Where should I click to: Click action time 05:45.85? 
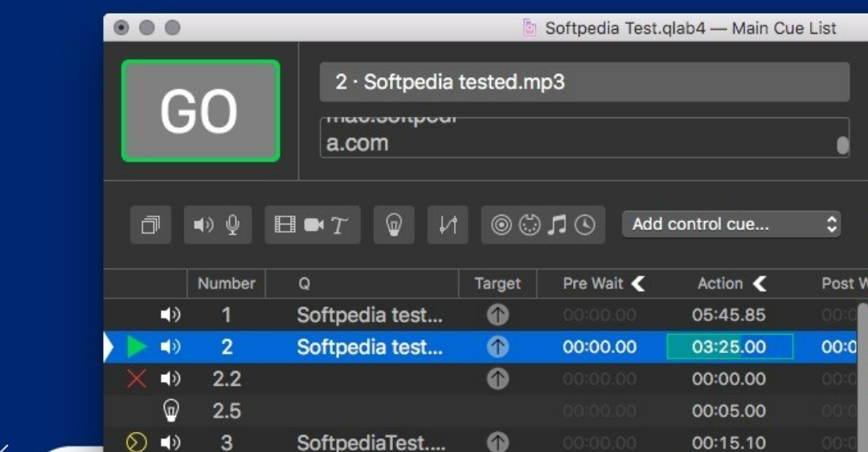tap(728, 315)
